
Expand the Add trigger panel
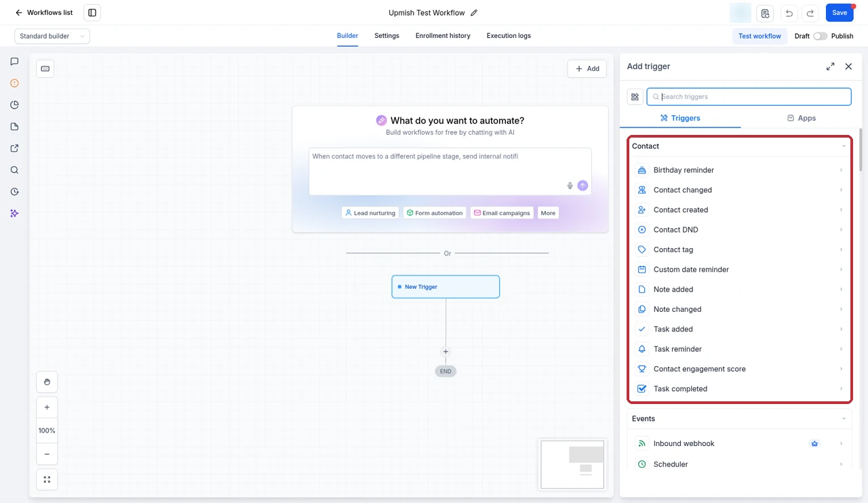830,66
